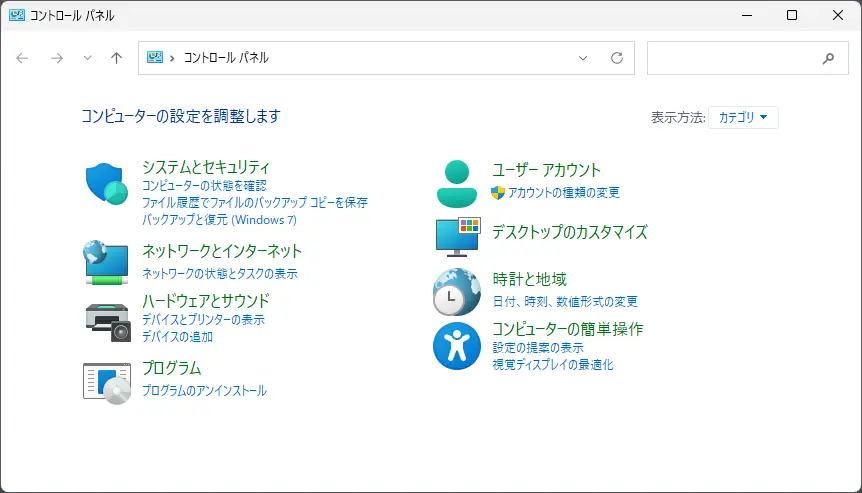Open デスクトップのカスタマイズ category

tap(570, 232)
